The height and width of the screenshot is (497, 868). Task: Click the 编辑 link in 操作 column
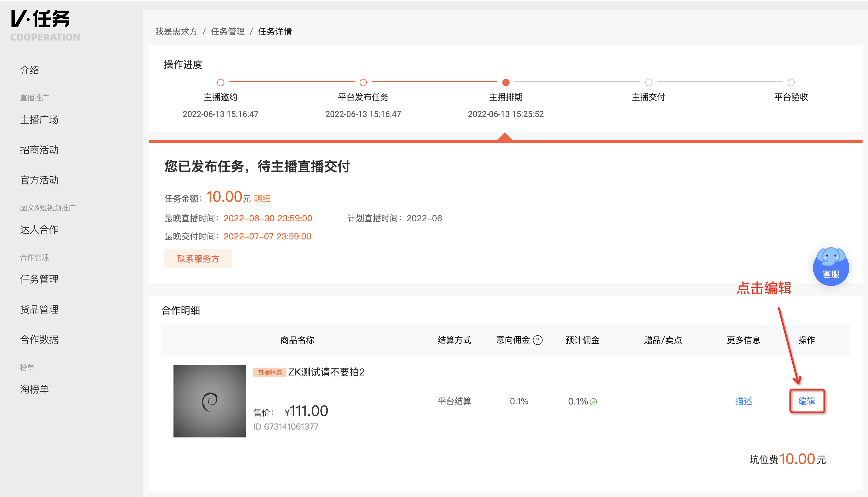(x=807, y=401)
